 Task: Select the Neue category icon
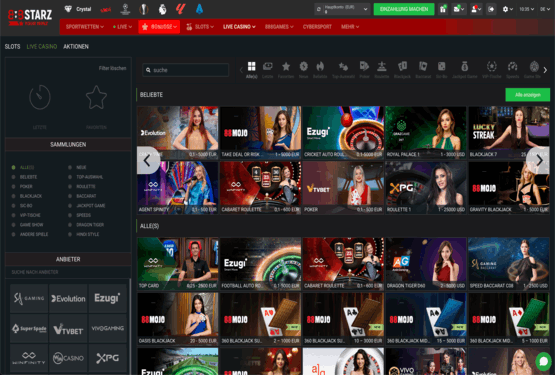click(304, 66)
